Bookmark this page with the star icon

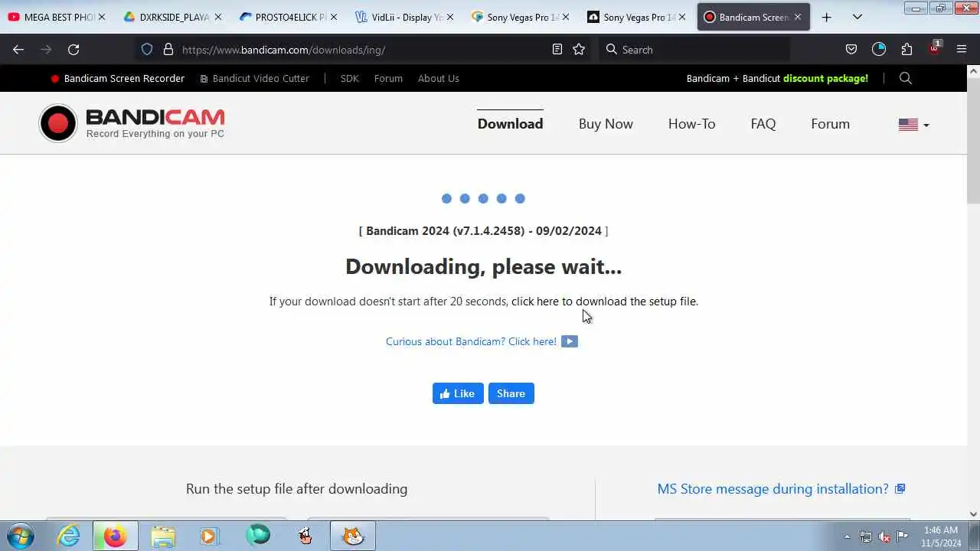(579, 49)
